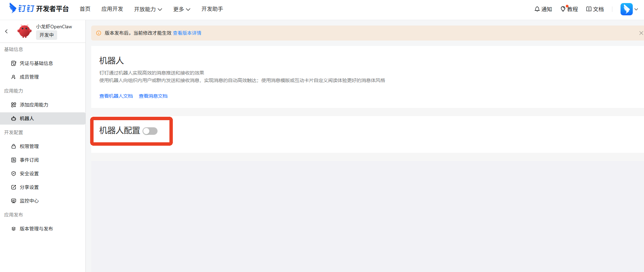The height and width of the screenshot is (272, 644).
Task: Open 版本管理与发布 in the sidebar
Action: (x=36, y=229)
